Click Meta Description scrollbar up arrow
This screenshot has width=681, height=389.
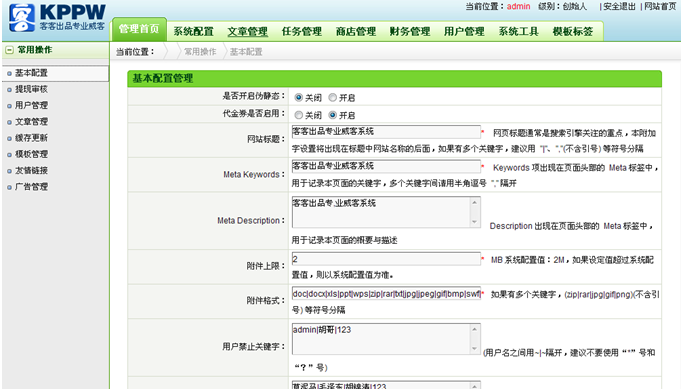pos(475,202)
